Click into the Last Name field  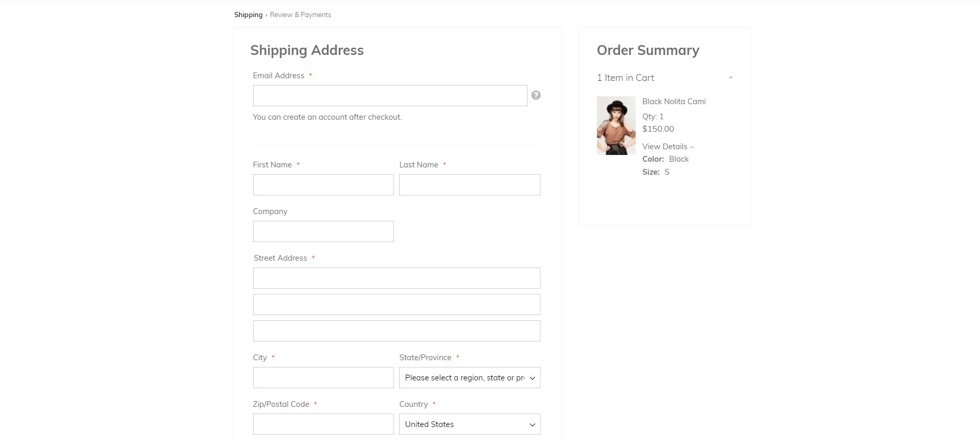469,185
